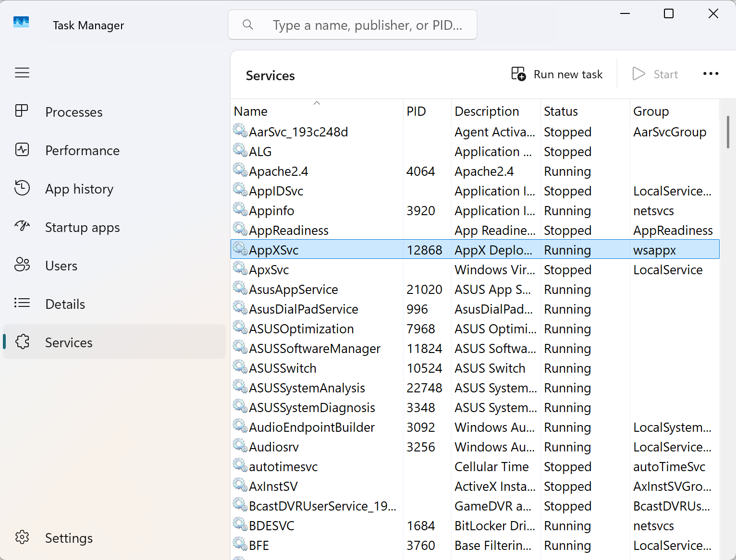Select the Services navigation item

114,342
